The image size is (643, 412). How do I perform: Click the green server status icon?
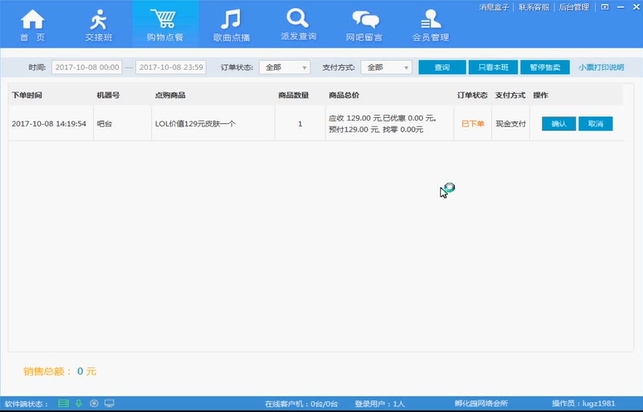(63, 403)
